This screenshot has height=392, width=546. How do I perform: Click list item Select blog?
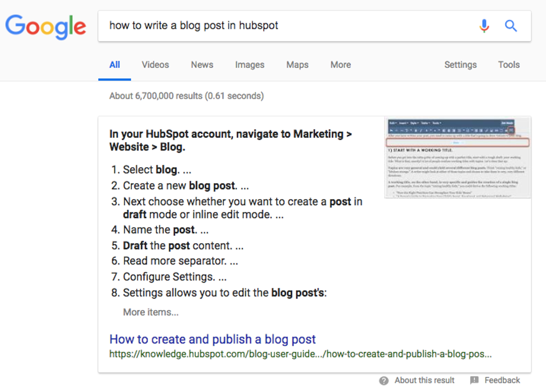(151, 170)
